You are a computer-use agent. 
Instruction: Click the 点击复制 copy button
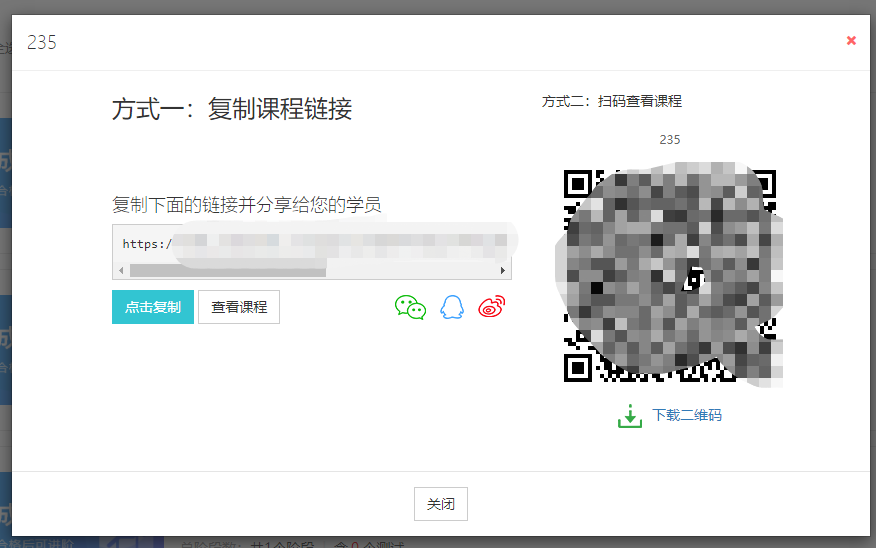pos(153,307)
